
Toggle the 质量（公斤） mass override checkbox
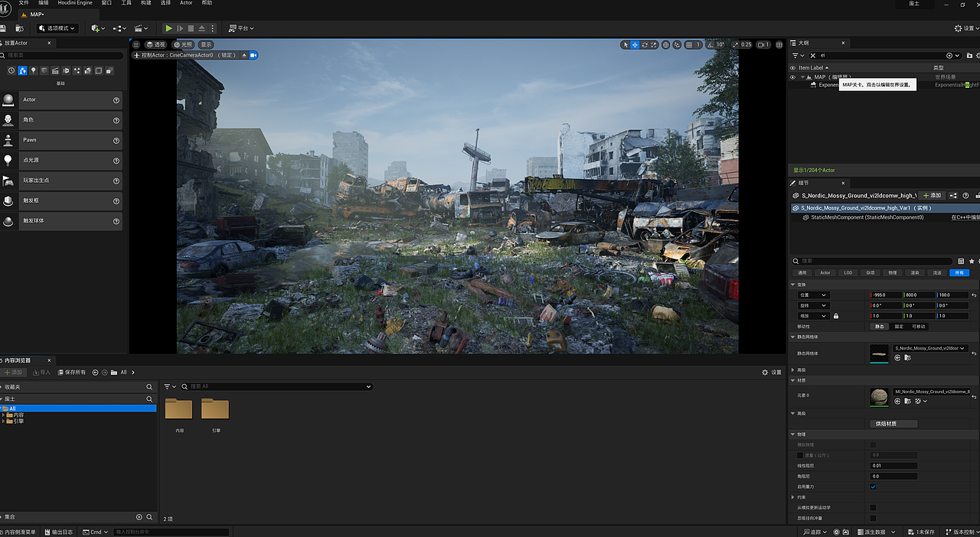pos(800,455)
